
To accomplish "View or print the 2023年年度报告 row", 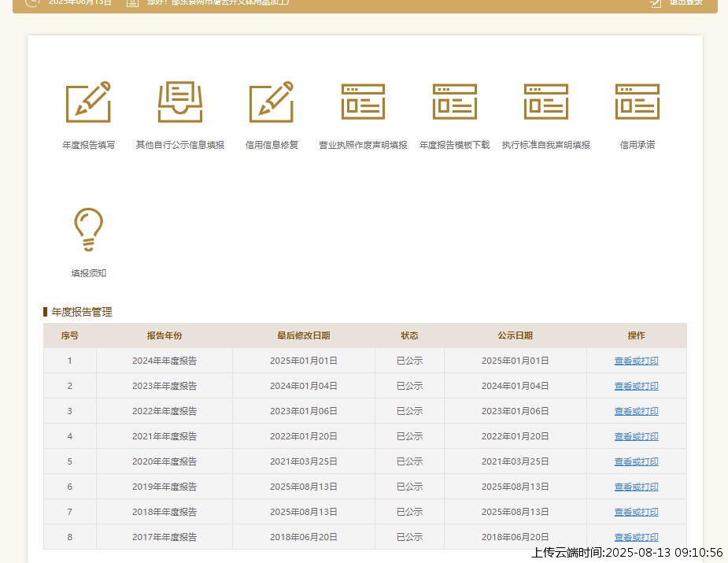I will (x=636, y=386).
